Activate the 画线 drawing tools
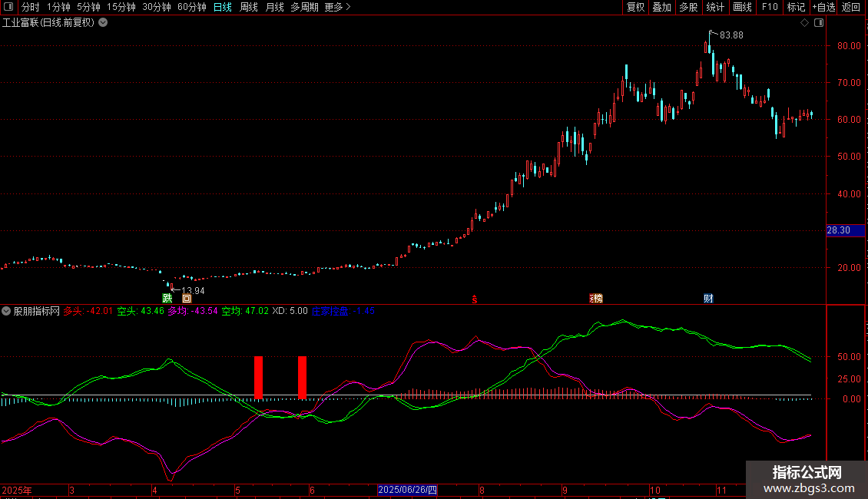Image resolution: width=868 pixels, height=499 pixels. point(742,7)
